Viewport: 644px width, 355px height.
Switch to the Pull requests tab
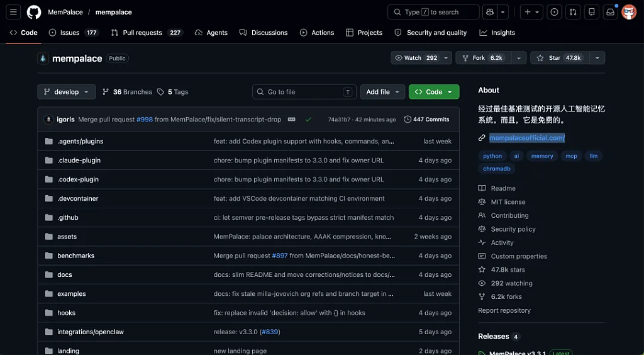coord(147,33)
